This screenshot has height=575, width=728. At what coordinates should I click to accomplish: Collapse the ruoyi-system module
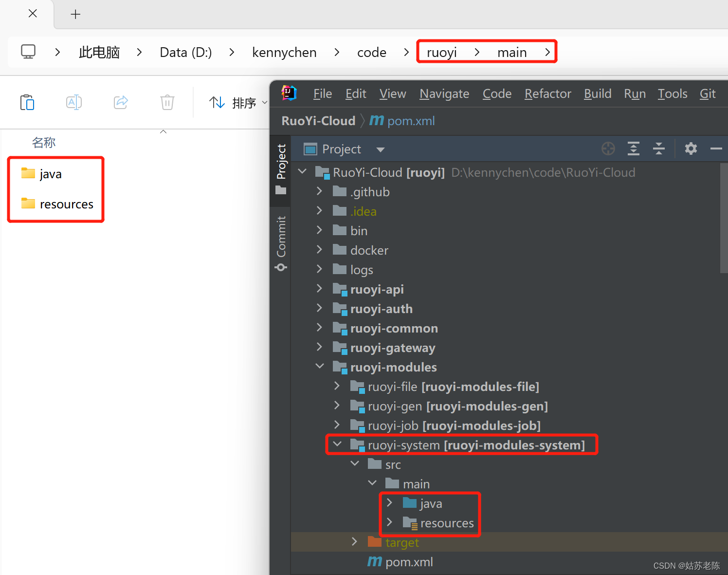pos(337,445)
